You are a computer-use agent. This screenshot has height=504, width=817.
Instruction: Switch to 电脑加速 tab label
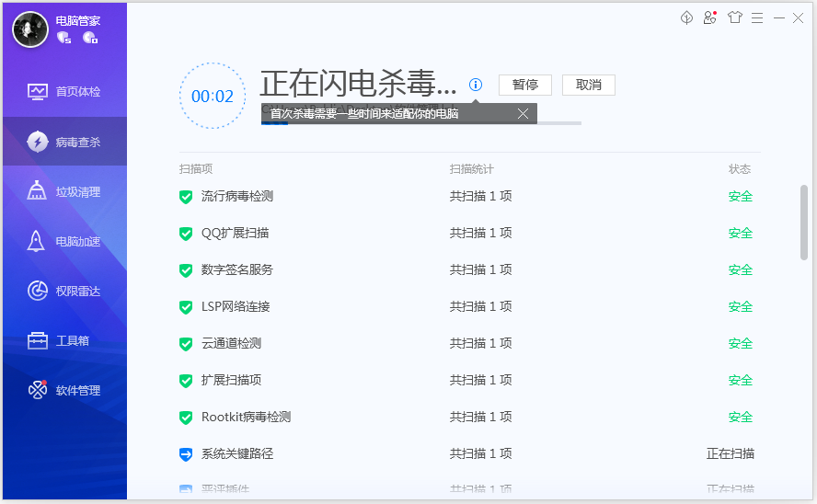point(78,242)
